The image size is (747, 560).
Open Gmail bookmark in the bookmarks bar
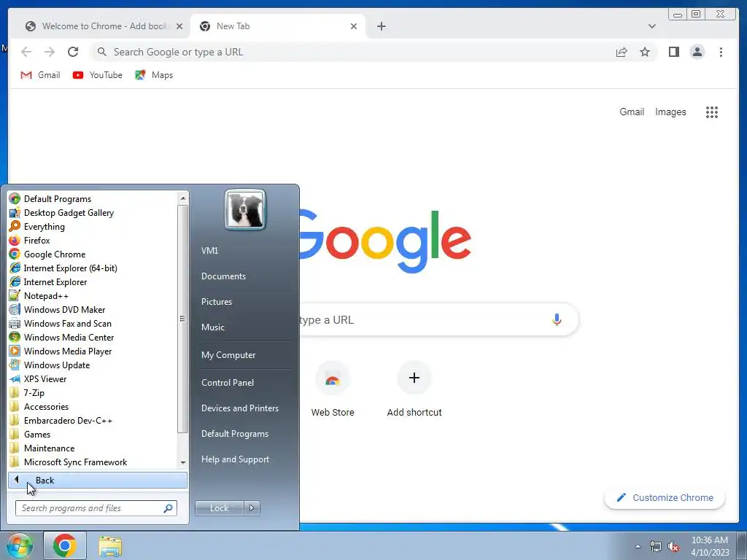(x=41, y=75)
